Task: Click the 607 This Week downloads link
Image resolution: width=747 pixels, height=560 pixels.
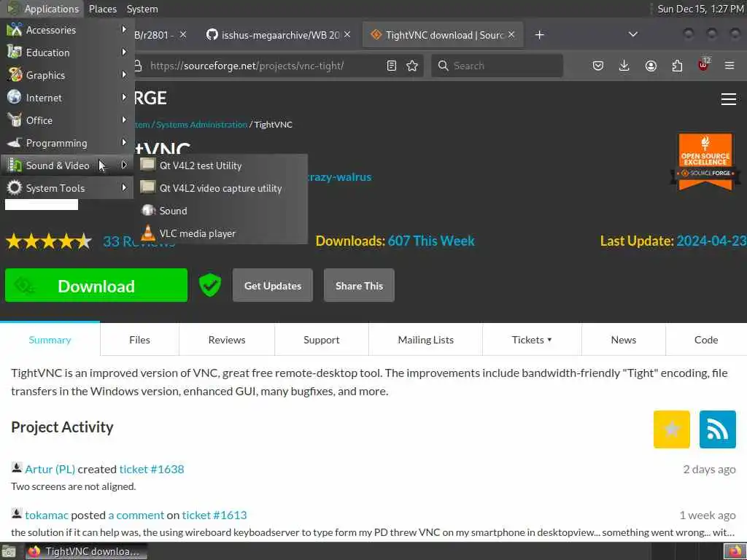Action: tap(430, 241)
